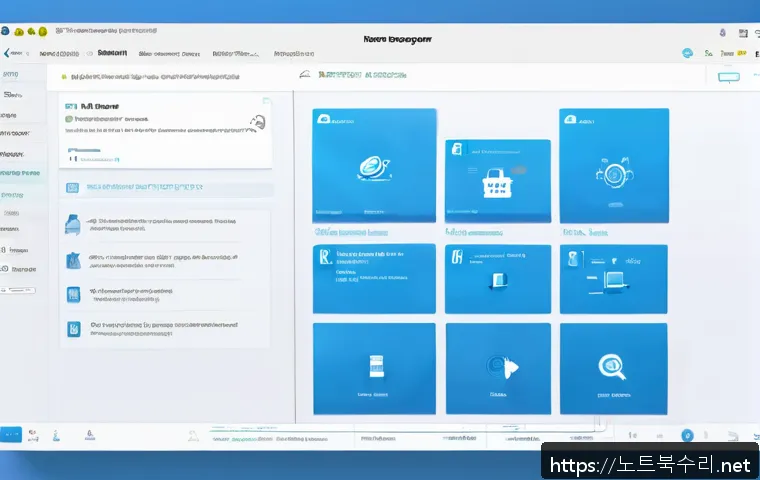Viewport: 760px width, 480px height.
Task: Select the highlighted item in left sidebar
Action: click(22, 173)
